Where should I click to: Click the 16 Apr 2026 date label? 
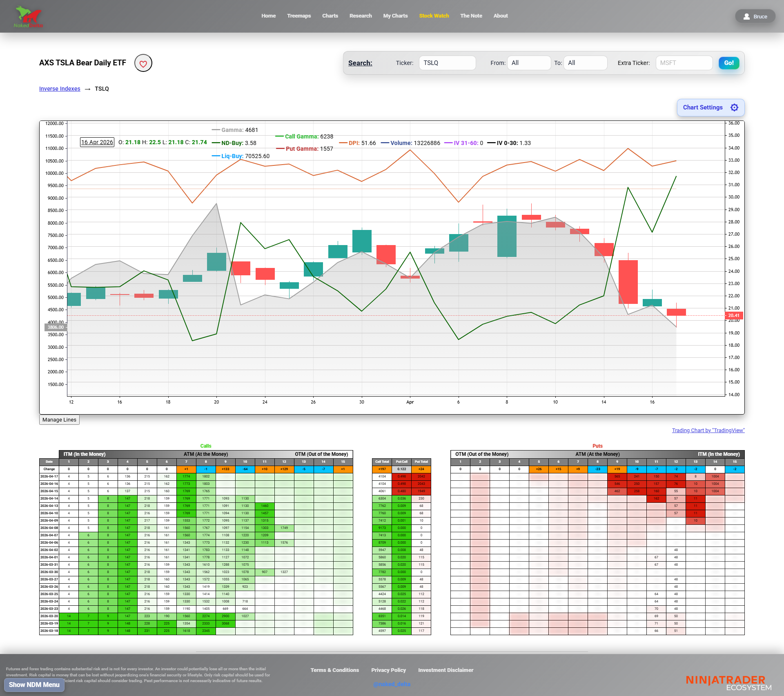coord(97,142)
